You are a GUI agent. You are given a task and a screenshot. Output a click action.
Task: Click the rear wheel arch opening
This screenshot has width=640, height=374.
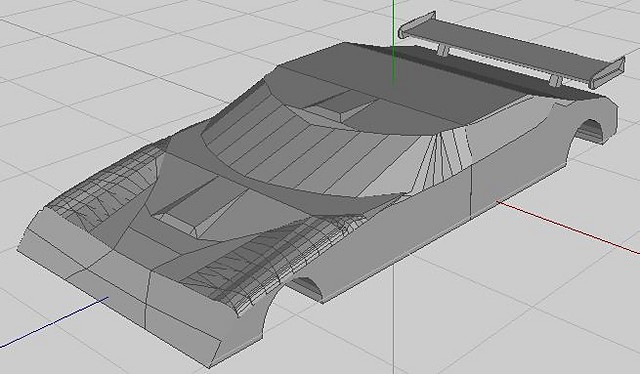(589, 130)
